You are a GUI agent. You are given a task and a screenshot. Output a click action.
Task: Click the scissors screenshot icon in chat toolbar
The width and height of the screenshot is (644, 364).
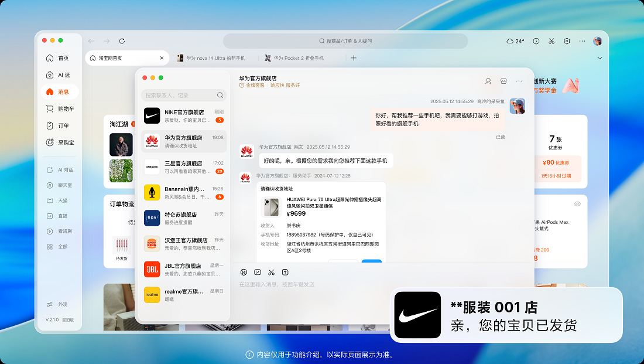[271, 272]
